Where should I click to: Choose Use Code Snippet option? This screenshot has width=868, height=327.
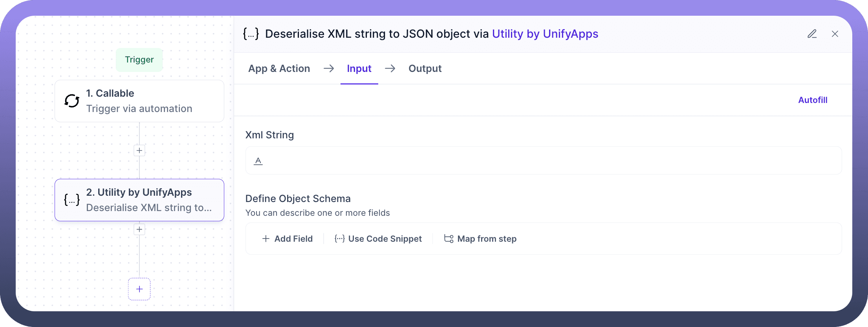click(x=378, y=239)
